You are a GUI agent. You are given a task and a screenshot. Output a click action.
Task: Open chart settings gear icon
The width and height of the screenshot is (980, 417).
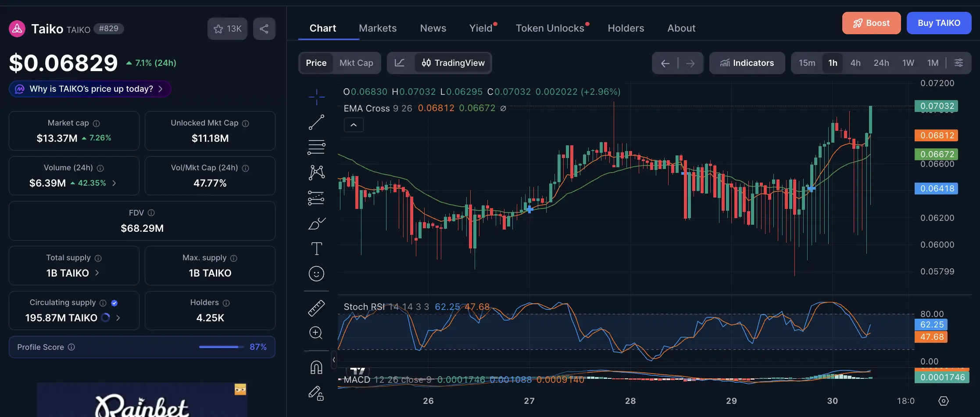click(x=943, y=401)
